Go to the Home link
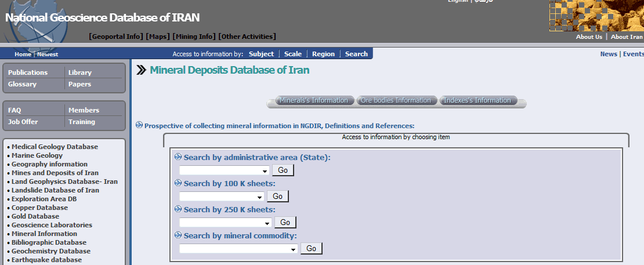This screenshot has width=644, height=265. click(x=23, y=54)
